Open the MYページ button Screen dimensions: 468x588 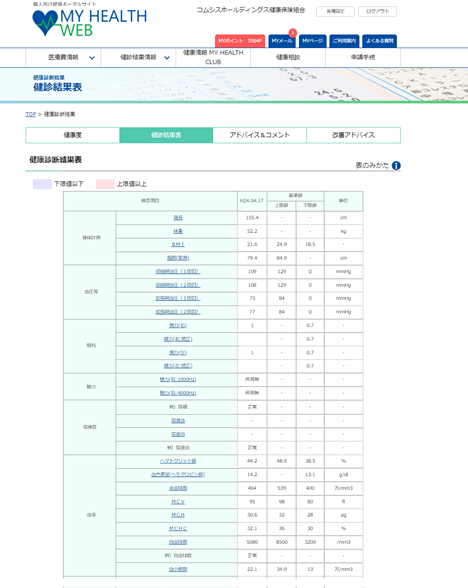[312, 41]
